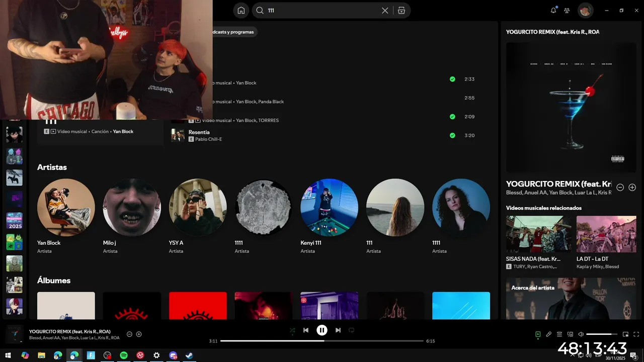Open the user profile avatar menu
644x362 pixels.
pos(585,10)
